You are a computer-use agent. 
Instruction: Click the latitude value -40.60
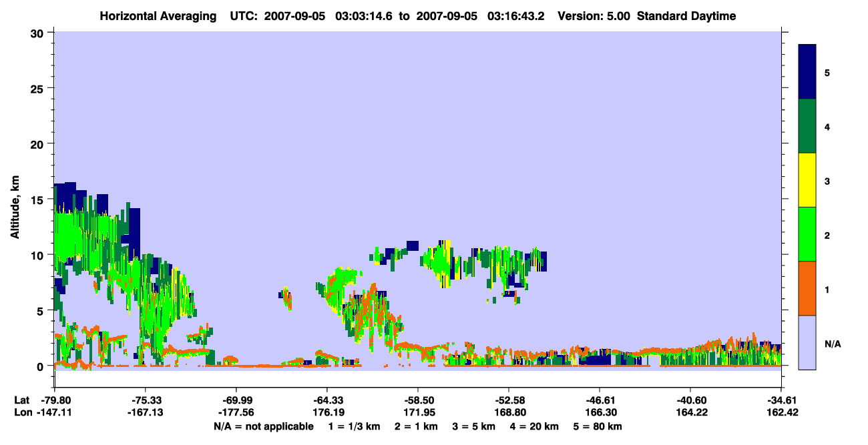click(x=690, y=400)
